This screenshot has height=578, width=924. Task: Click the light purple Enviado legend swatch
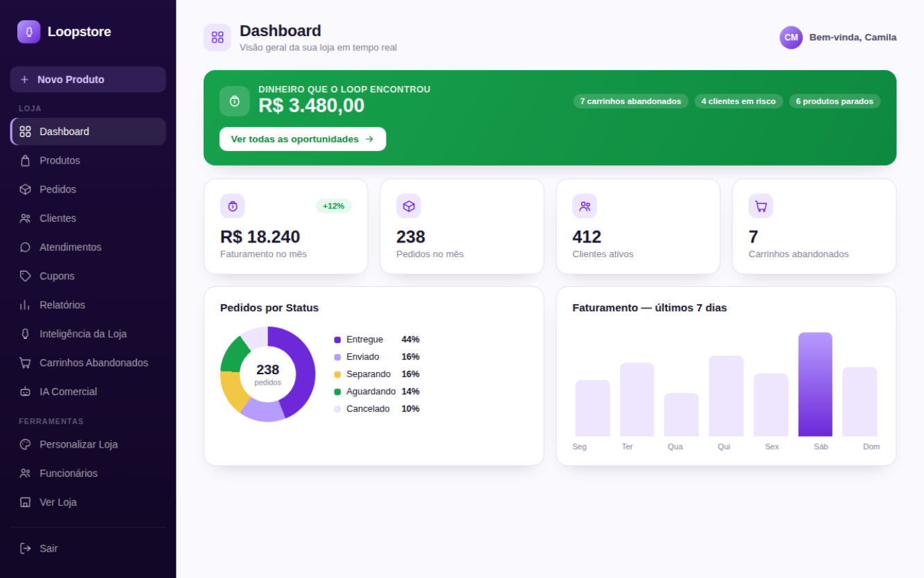point(337,357)
